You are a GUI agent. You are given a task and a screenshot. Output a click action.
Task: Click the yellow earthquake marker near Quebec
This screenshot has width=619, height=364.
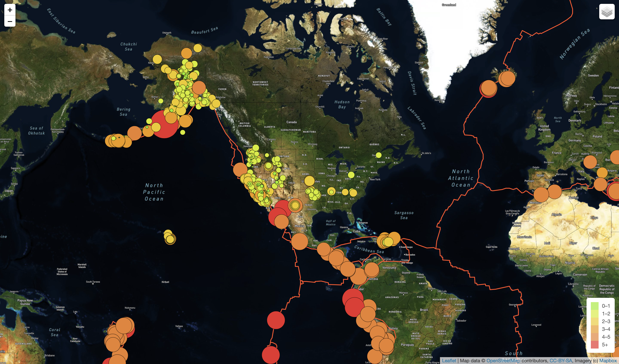click(378, 155)
